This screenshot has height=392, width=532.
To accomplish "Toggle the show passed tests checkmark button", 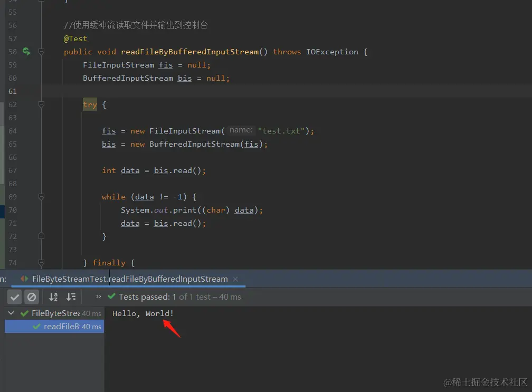I will [x=15, y=297].
